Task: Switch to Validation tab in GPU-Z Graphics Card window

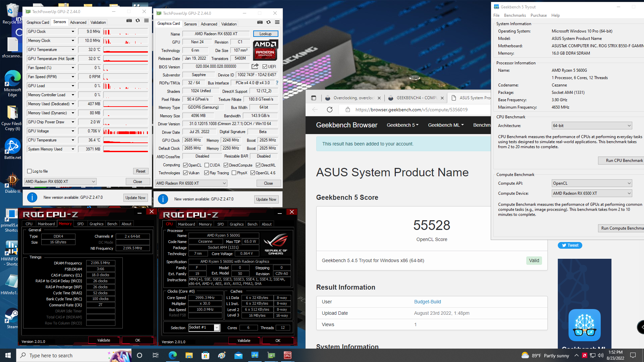Action: pyautogui.click(x=229, y=24)
